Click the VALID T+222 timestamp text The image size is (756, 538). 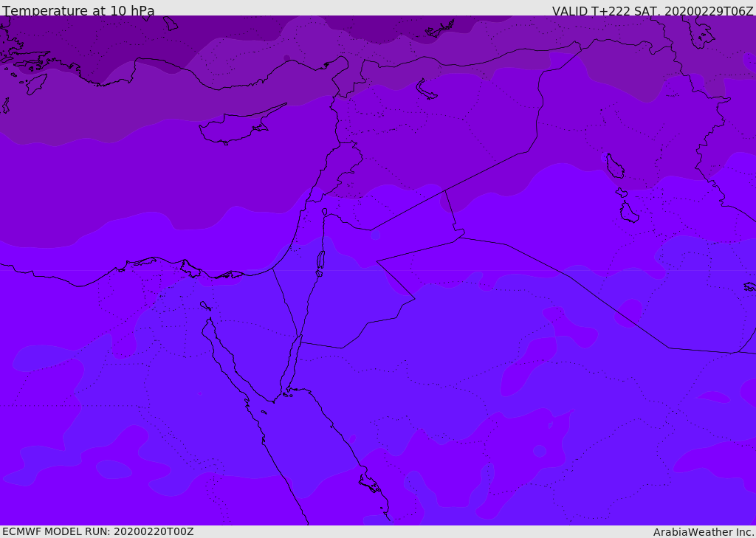pos(653,10)
